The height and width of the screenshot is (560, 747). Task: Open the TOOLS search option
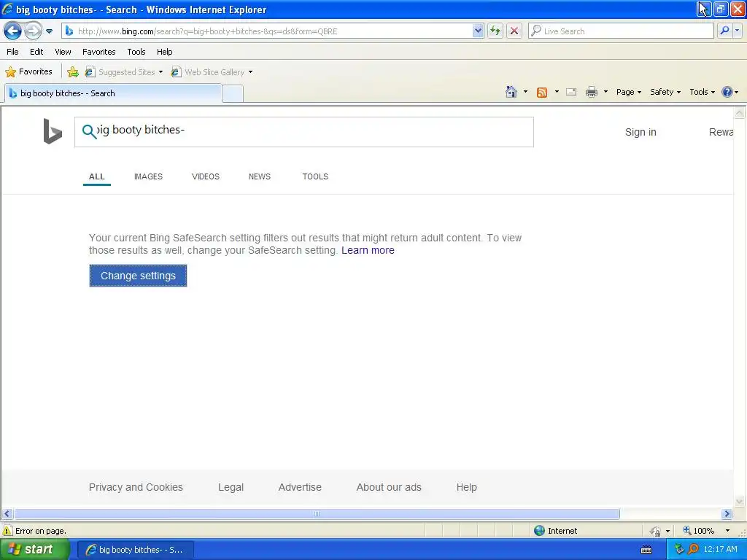coord(315,176)
